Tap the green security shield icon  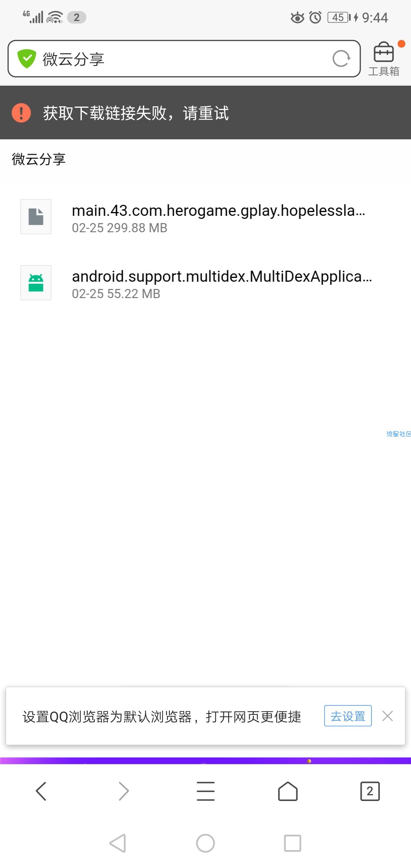pyautogui.click(x=27, y=59)
